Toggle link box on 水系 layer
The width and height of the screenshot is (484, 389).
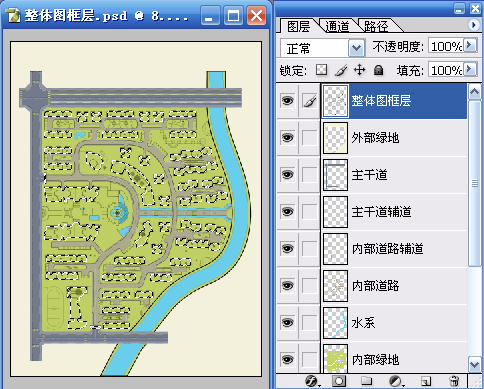pos(310,323)
